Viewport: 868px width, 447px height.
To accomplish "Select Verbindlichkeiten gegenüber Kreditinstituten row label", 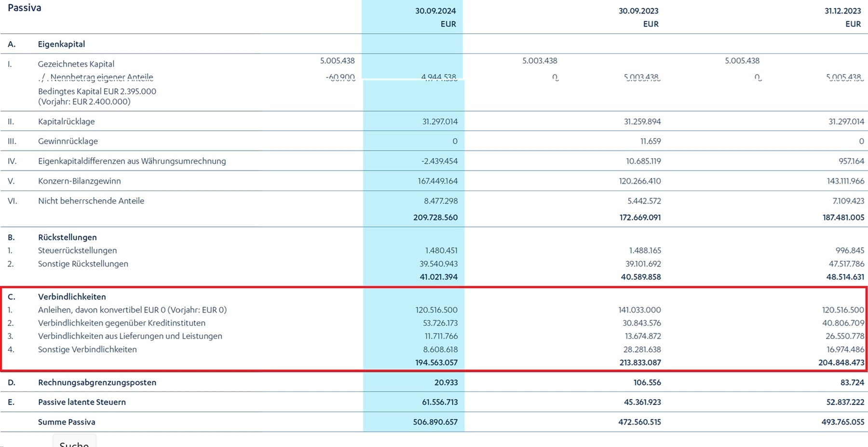I will coord(122,323).
